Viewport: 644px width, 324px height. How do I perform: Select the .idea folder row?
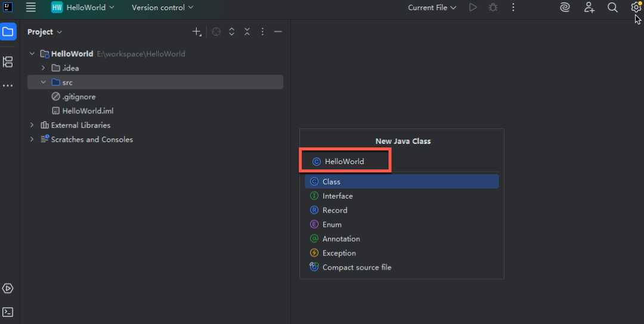[155, 68]
